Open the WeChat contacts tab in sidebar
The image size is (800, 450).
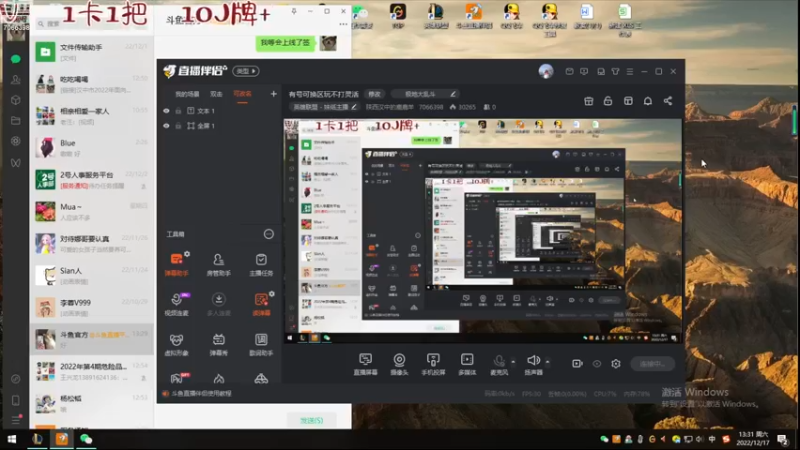[15, 79]
